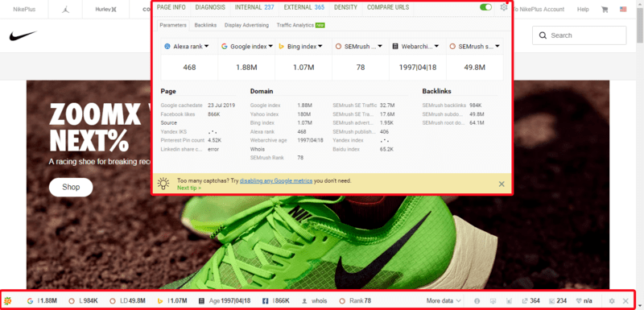
Task: Click SEMrush backlinks L 984K in the bottom bar
Action: [x=83, y=301]
